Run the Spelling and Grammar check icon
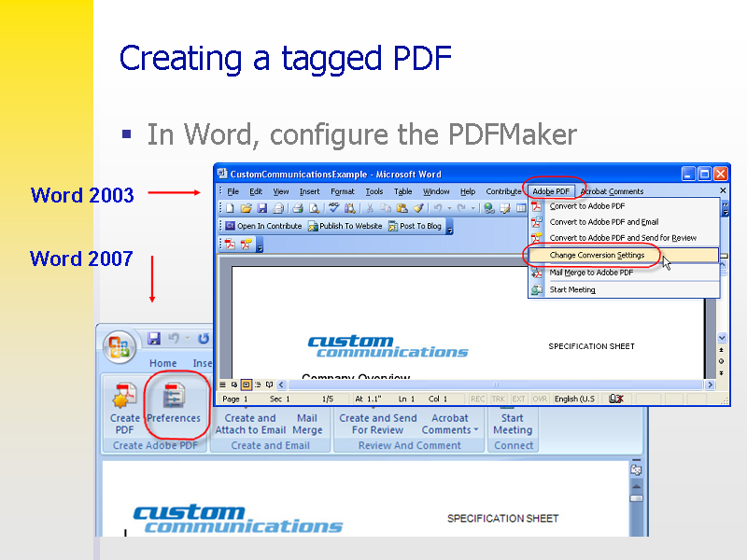Image resolution: width=747 pixels, height=560 pixels. click(x=334, y=207)
